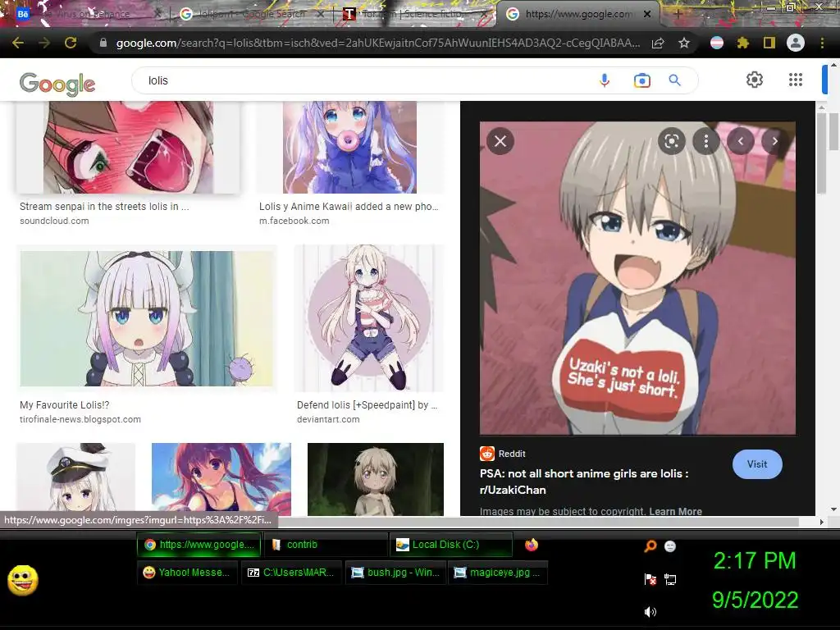Click the large preview image
This screenshot has height=630, width=840.
637,278
